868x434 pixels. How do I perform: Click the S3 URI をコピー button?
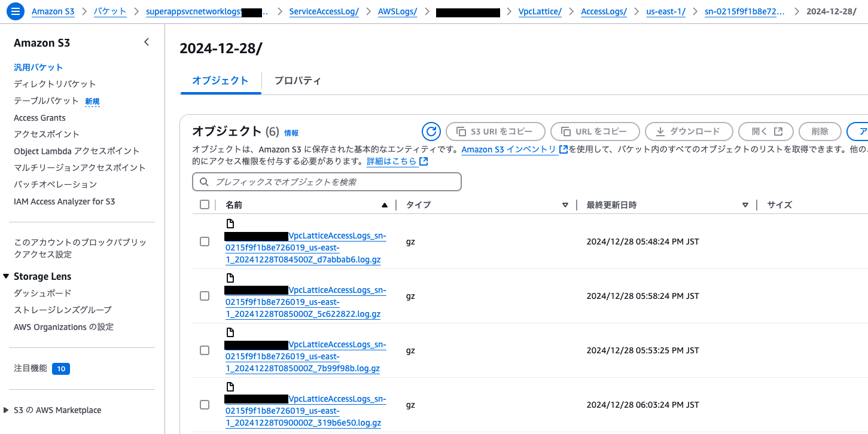point(495,132)
